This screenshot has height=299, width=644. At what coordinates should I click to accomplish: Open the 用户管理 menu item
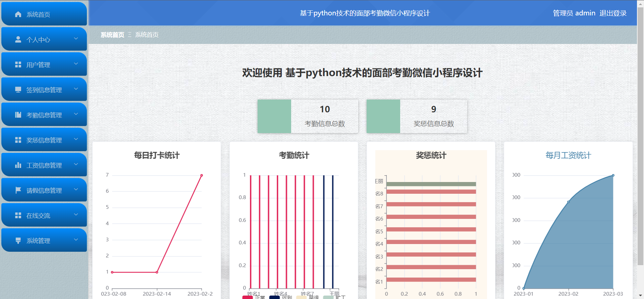pyautogui.click(x=38, y=65)
